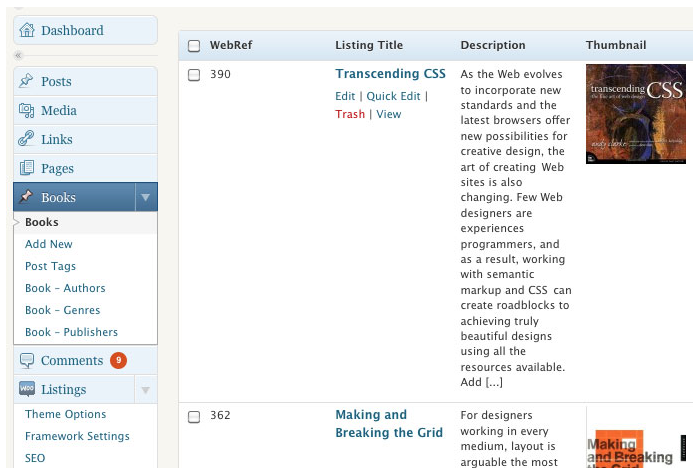Open Book - Genres taxonomy

(x=62, y=310)
